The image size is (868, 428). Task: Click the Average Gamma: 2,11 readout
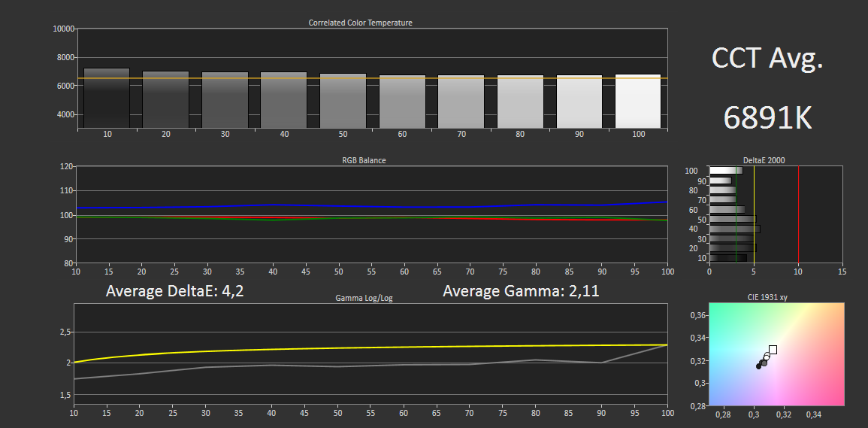point(521,290)
